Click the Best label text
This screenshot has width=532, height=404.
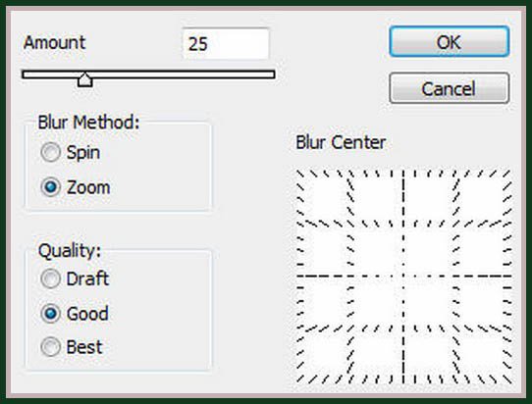tap(84, 347)
